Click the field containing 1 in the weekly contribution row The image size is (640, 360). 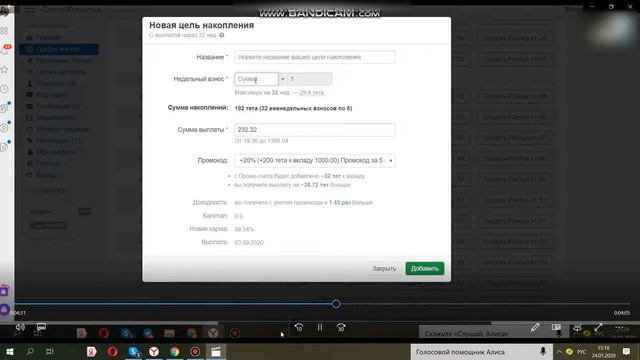click(x=309, y=79)
